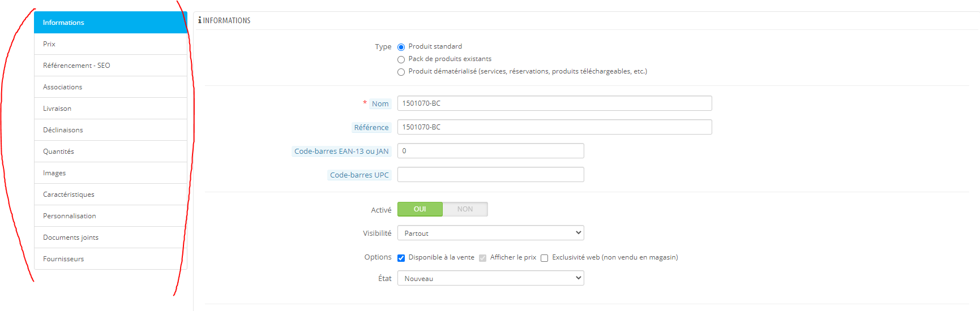
Task: Set Activé to OUI
Action: 420,209
